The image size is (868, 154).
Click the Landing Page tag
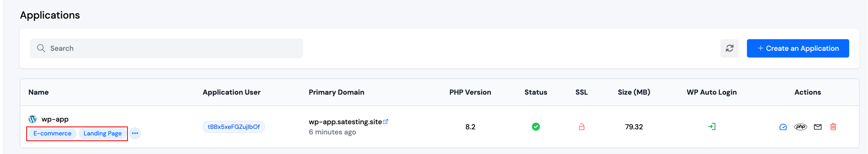click(102, 133)
